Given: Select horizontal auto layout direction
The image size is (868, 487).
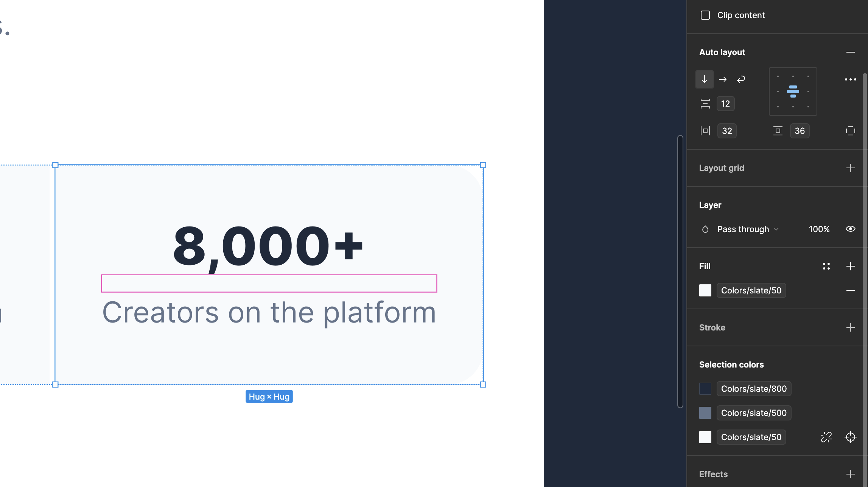Looking at the screenshot, I should point(723,79).
